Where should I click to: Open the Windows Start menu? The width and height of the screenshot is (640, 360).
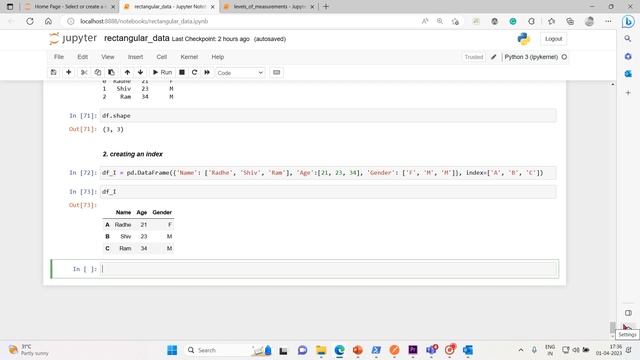[x=172, y=350]
